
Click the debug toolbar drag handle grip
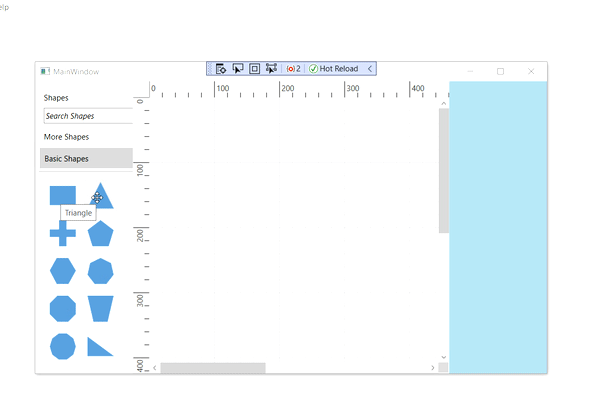210,69
